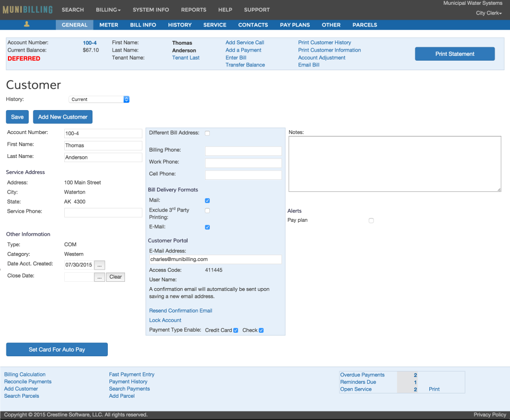The width and height of the screenshot is (510, 420).
Task: Click Set Card For Auto Pay
Action: [x=56, y=349]
